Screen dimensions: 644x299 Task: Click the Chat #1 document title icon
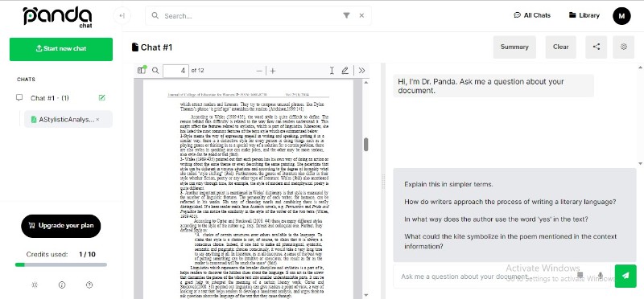pyautogui.click(x=134, y=47)
